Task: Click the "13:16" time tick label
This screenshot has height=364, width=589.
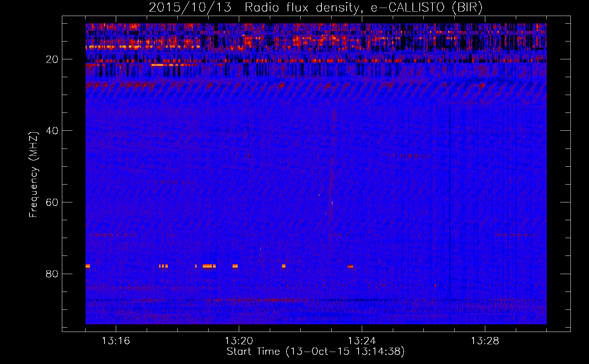Action: [116, 341]
